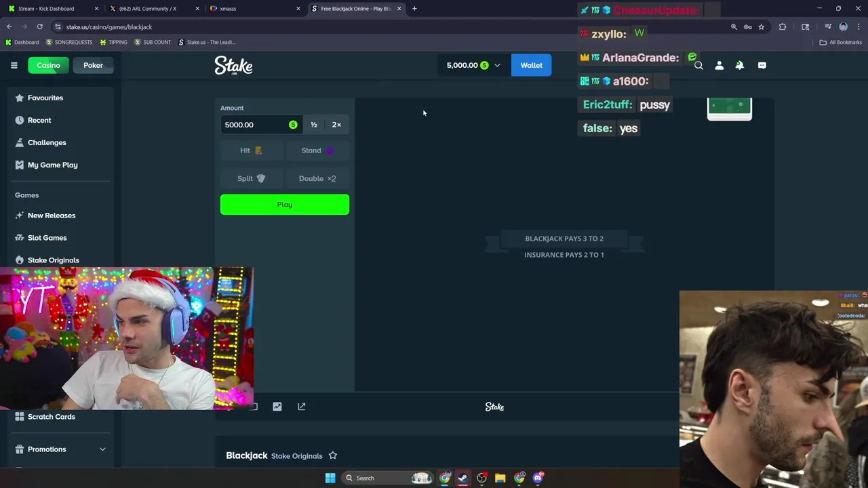Click the green coin icon in Amount field
This screenshot has width=868, height=488.
click(293, 125)
